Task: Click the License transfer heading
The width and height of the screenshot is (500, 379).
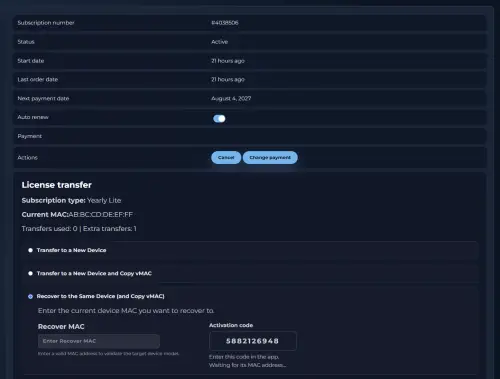Action: pos(57,185)
